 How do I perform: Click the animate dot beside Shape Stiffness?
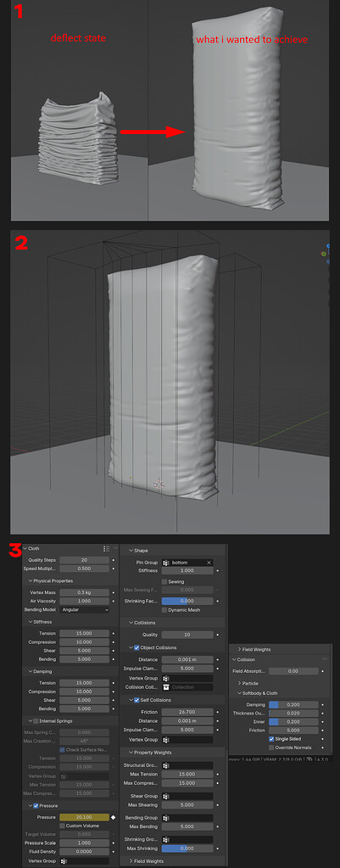[x=217, y=571]
